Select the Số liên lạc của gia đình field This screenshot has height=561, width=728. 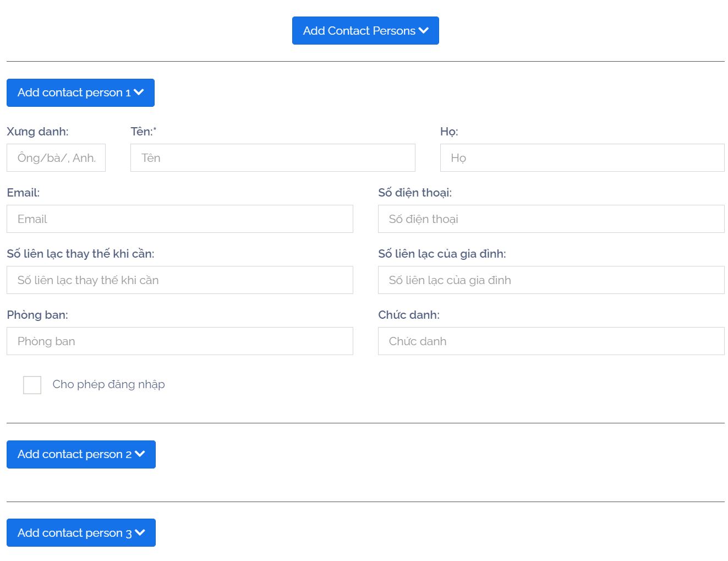tap(551, 280)
